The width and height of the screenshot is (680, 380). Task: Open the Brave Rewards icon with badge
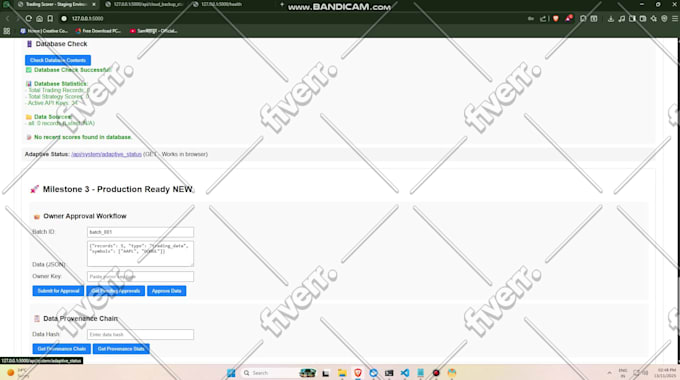(569, 18)
